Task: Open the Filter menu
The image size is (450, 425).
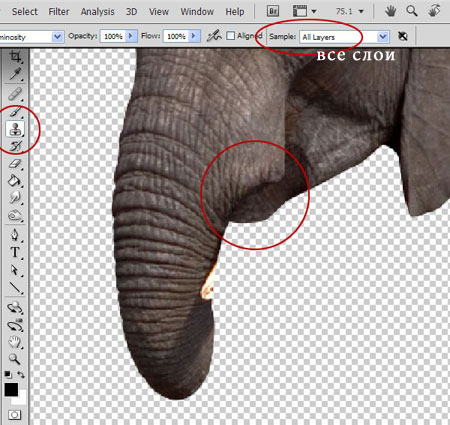Action: 59,12
